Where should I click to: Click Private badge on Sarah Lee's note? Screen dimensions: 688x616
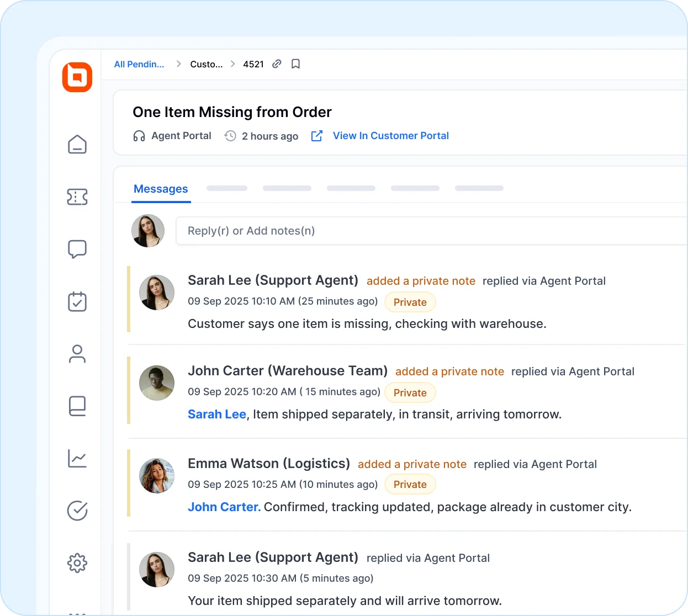[410, 302]
